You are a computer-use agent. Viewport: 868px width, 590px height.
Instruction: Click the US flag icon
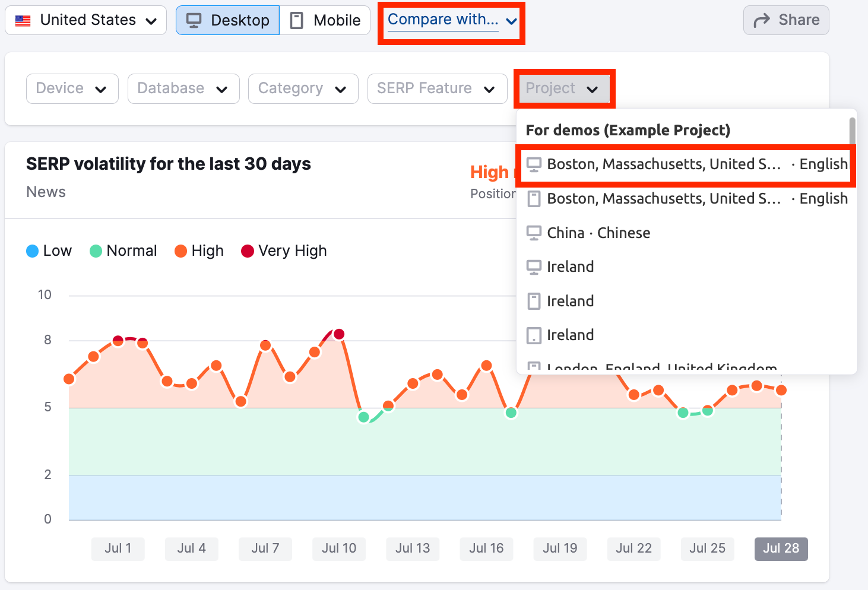[x=23, y=21]
